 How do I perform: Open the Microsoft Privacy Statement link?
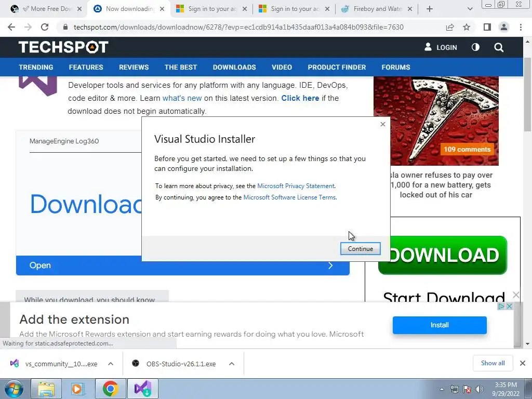pyautogui.click(x=296, y=186)
